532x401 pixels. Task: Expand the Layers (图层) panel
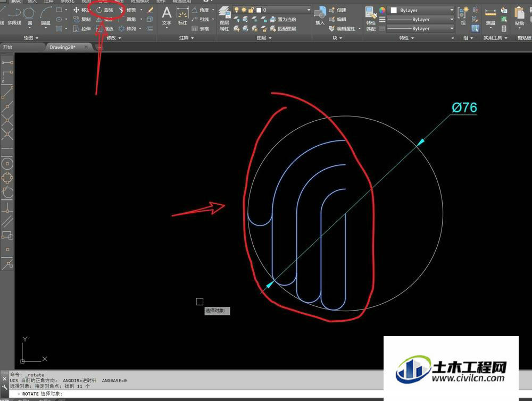tap(264, 38)
